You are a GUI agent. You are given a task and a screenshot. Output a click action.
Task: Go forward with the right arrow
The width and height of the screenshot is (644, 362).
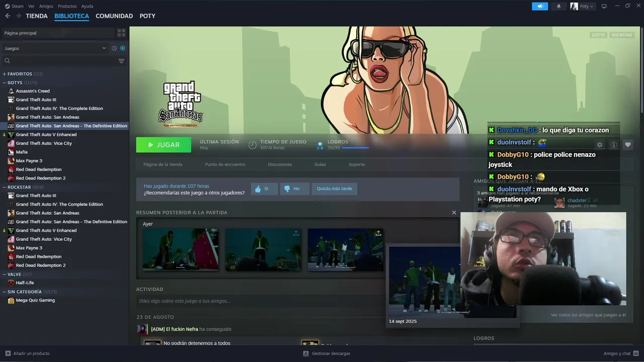[18, 16]
